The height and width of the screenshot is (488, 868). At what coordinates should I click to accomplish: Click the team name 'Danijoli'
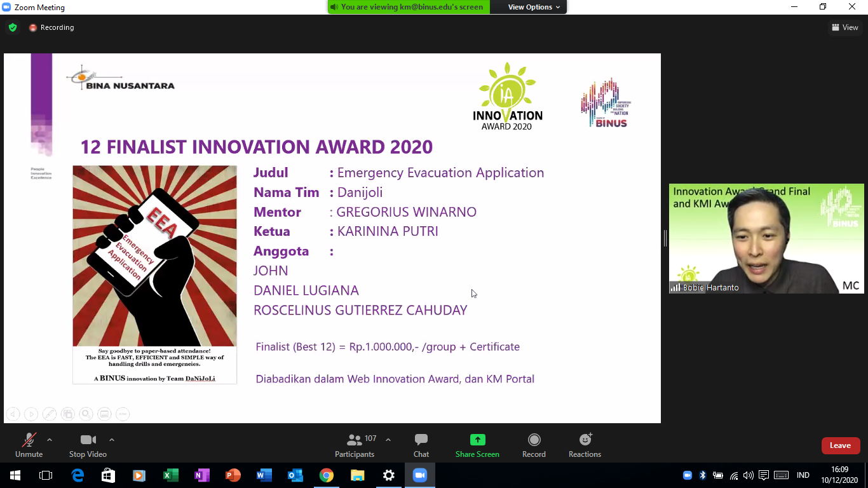(x=360, y=193)
